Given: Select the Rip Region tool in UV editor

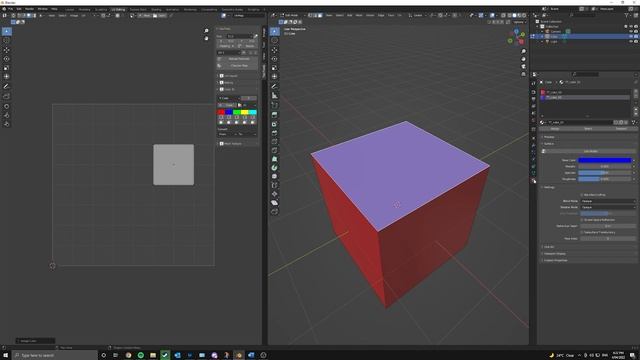Looking at the screenshot, I should (x=7, y=96).
